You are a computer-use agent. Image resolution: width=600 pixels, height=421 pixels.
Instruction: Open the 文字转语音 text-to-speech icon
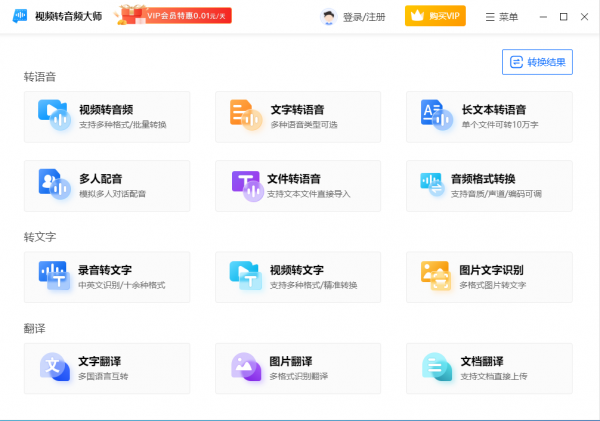[x=245, y=116]
